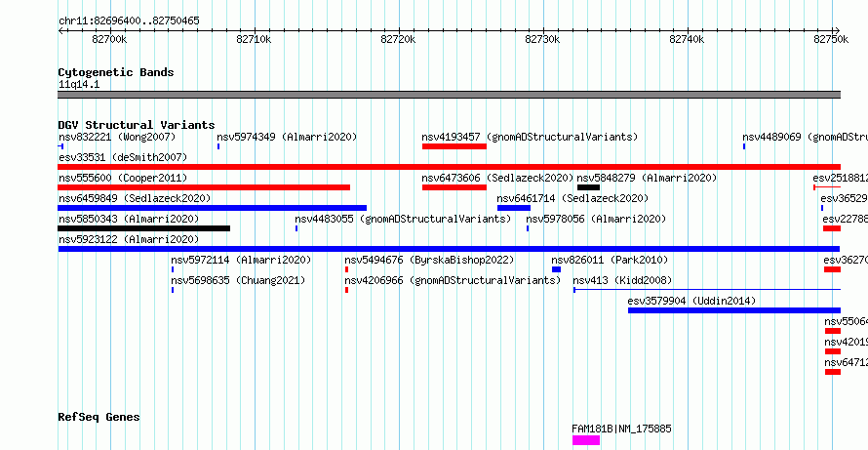Click the esv3579904 (Uddin2014) label text
Viewport: 868px width, 450px height.
click(691, 301)
